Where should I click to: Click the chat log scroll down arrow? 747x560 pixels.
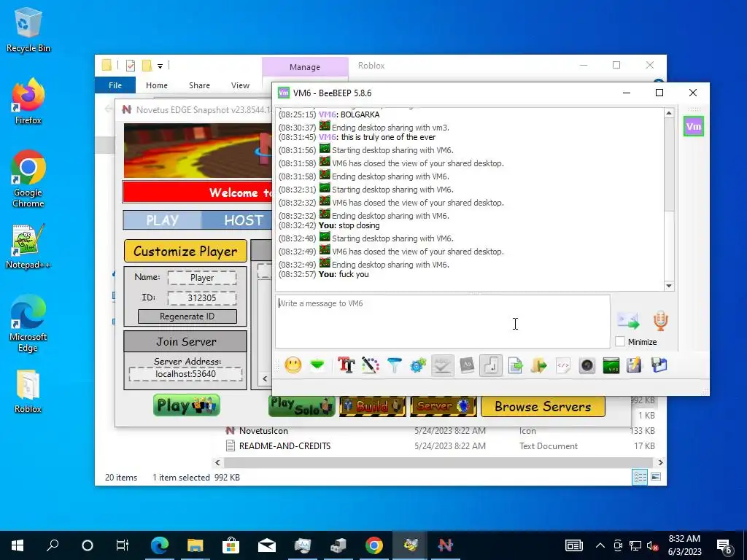click(669, 286)
